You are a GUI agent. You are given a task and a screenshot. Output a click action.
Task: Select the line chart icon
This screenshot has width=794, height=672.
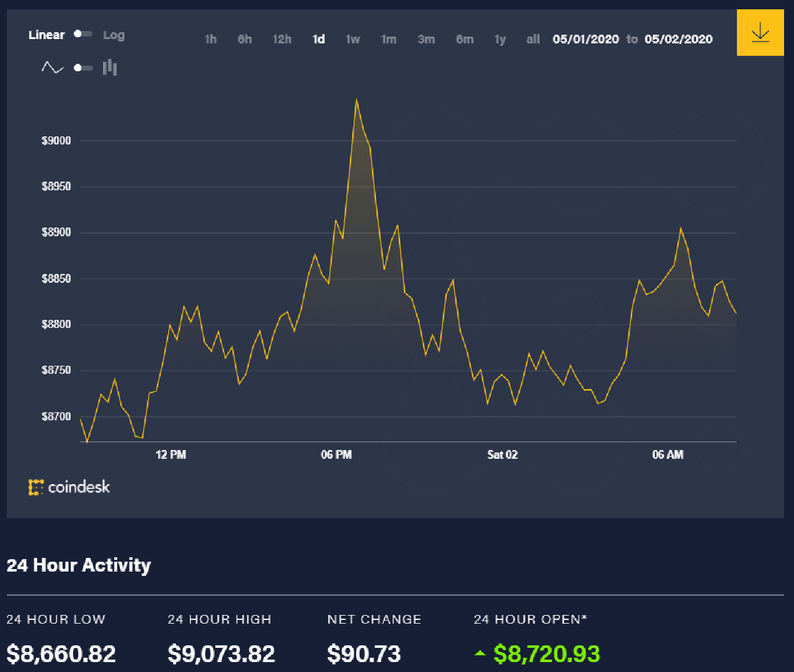click(x=53, y=67)
